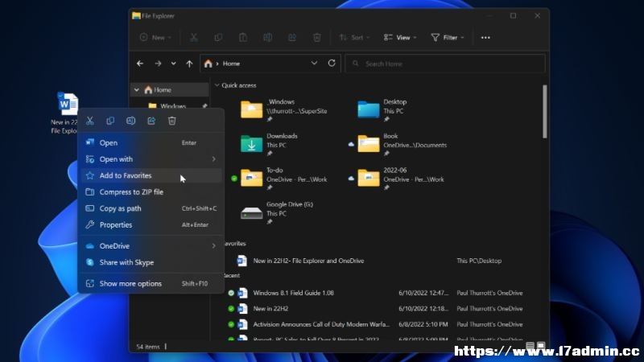
Task: Click the 54 items status text
Action: click(x=148, y=347)
